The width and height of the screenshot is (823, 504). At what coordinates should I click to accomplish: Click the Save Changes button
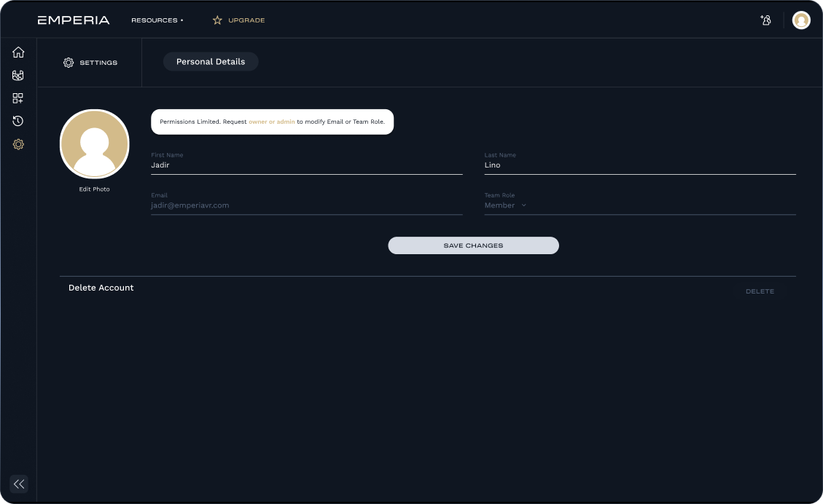(x=473, y=245)
